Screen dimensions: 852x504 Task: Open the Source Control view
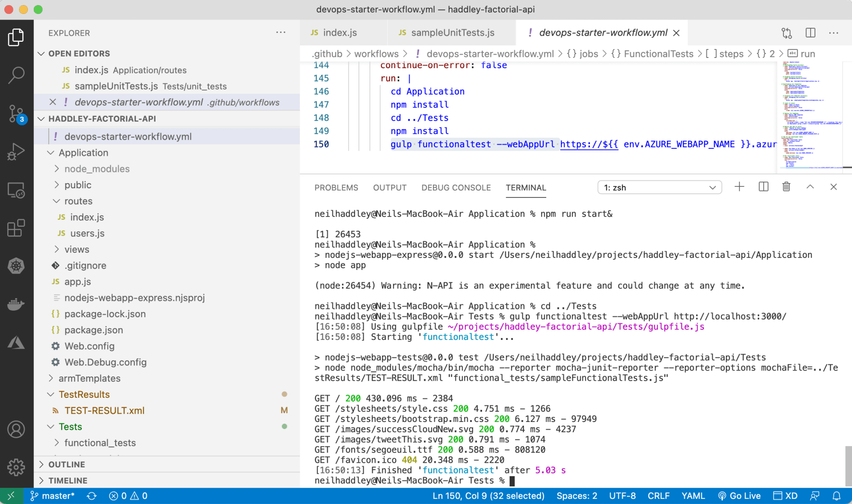[x=16, y=114]
